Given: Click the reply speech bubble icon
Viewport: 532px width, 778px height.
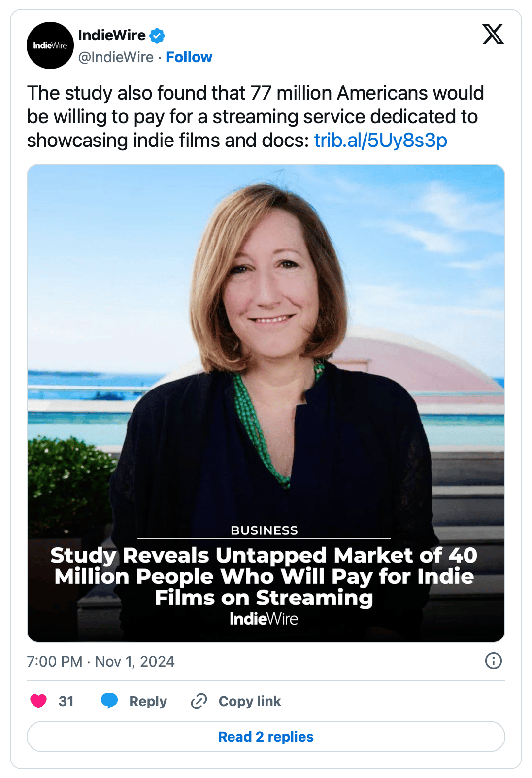Looking at the screenshot, I should pyautogui.click(x=109, y=701).
